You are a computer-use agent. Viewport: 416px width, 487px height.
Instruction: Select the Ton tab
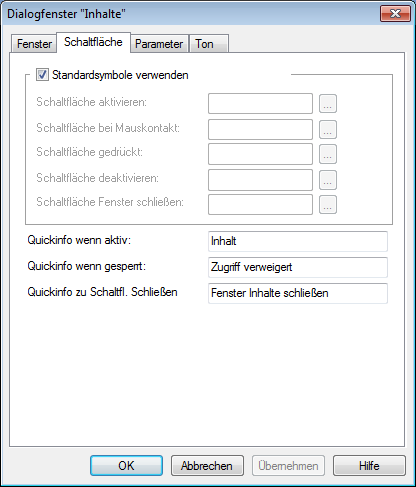(209, 44)
